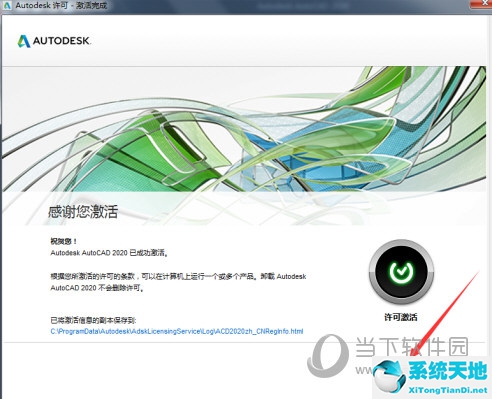The height and width of the screenshot is (399, 492).
Task: Select the '感谢您激活' heading text
Action: coord(83,212)
